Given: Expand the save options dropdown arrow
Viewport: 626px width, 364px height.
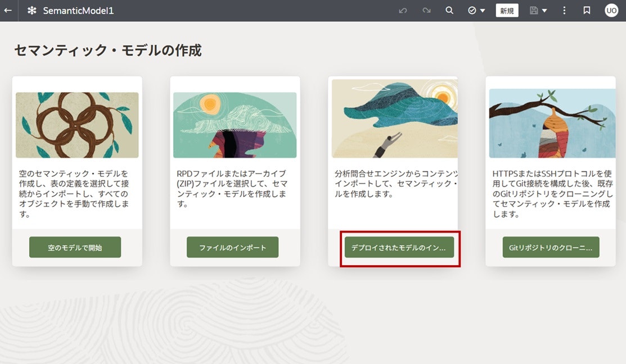Looking at the screenshot, I should tap(544, 11).
